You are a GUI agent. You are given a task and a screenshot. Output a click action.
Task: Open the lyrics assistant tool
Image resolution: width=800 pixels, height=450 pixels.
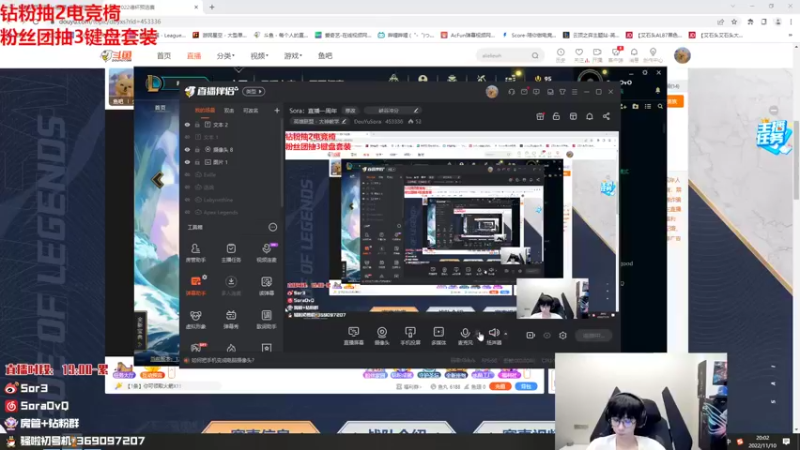point(266,319)
